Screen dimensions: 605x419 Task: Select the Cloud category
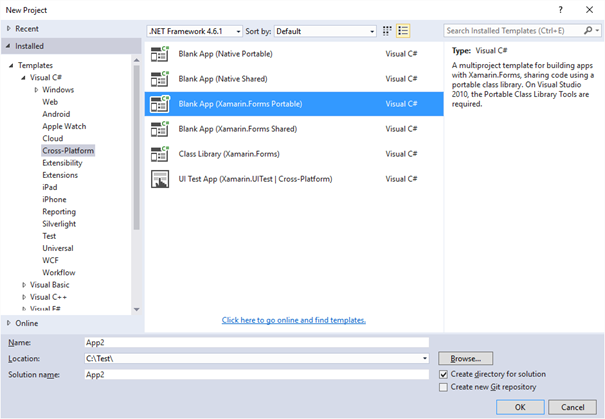tap(53, 139)
